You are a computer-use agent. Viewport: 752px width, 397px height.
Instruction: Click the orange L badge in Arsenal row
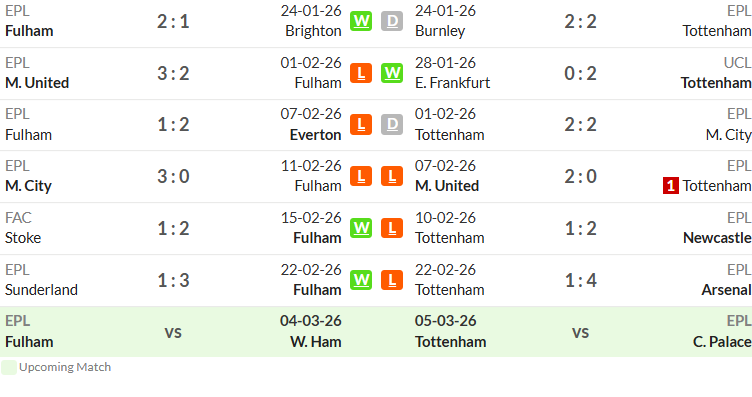click(x=392, y=280)
